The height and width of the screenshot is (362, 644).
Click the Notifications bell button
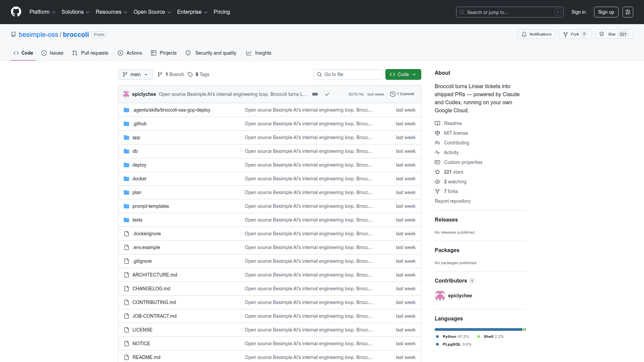536,34
